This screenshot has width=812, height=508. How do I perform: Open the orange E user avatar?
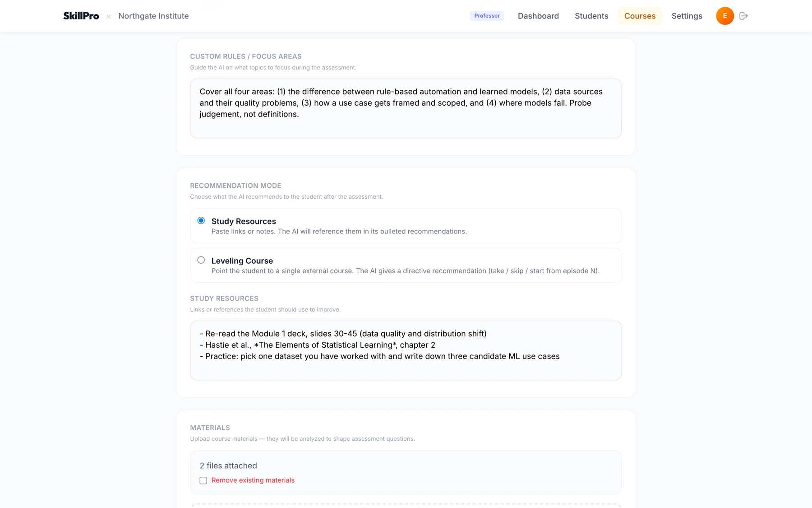pyautogui.click(x=725, y=16)
